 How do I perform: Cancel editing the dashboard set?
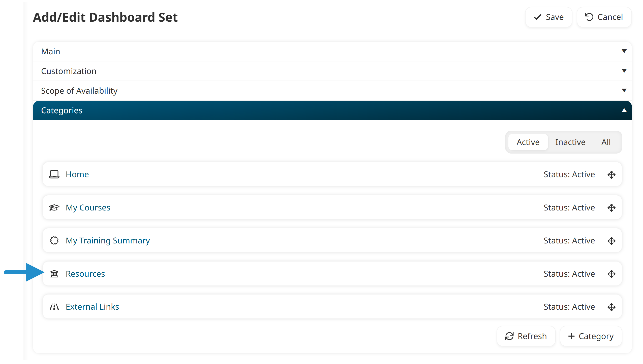[x=604, y=17]
